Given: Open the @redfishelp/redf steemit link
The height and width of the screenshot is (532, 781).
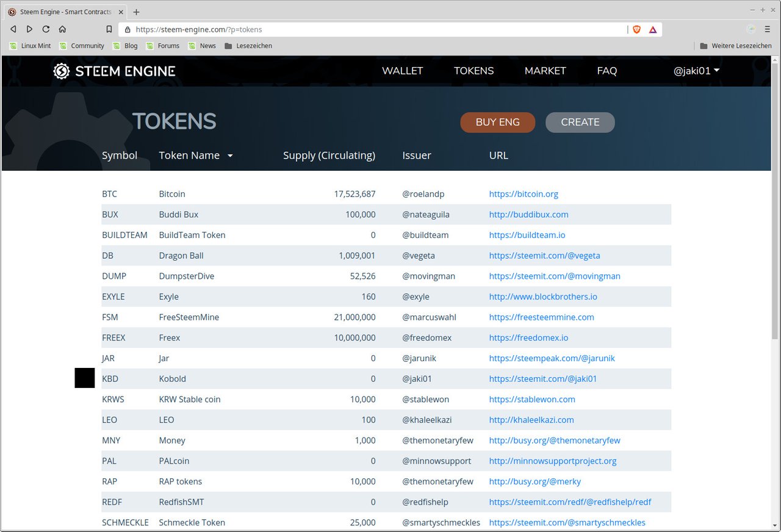Looking at the screenshot, I should [570, 502].
